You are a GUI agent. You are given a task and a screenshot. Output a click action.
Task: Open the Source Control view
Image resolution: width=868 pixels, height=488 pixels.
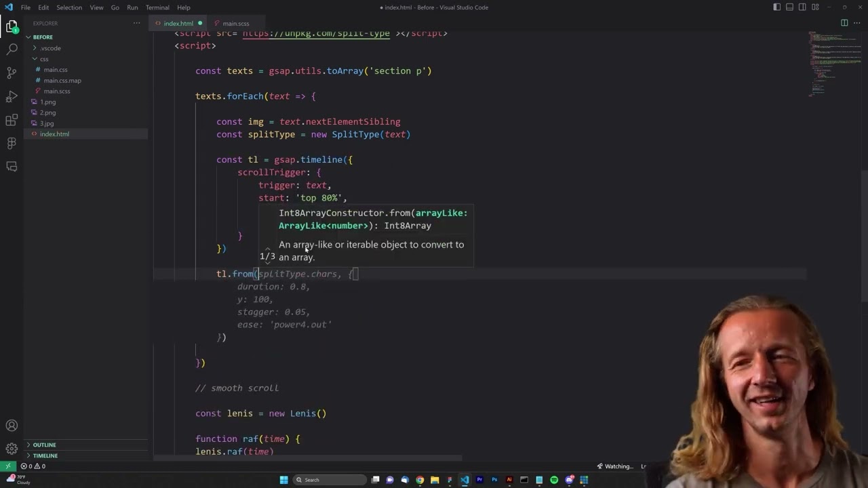(x=12, y=73)
